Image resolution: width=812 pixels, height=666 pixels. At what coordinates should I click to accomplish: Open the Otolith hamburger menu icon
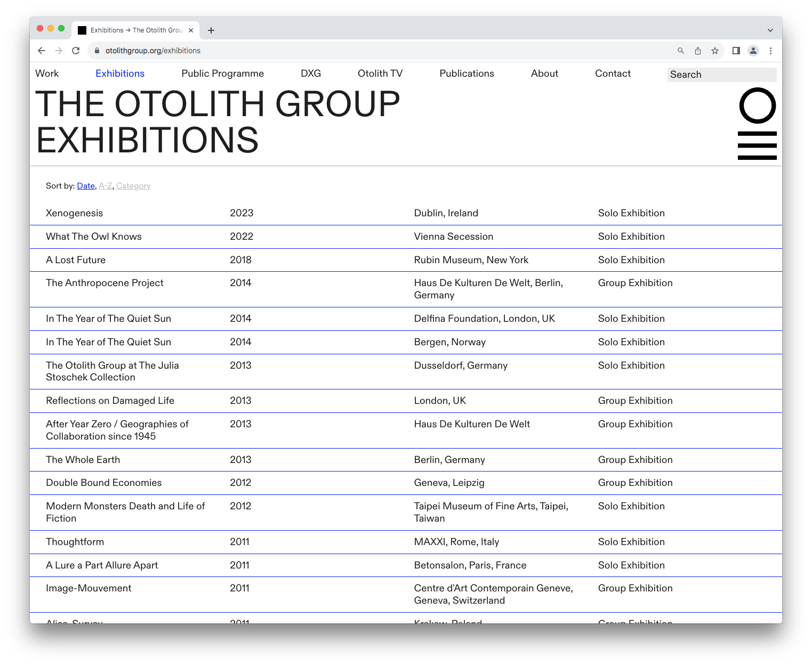757,145
